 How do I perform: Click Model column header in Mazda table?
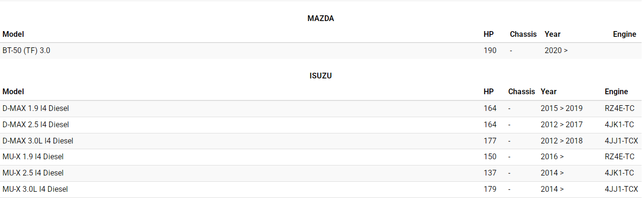click(13, 34)
